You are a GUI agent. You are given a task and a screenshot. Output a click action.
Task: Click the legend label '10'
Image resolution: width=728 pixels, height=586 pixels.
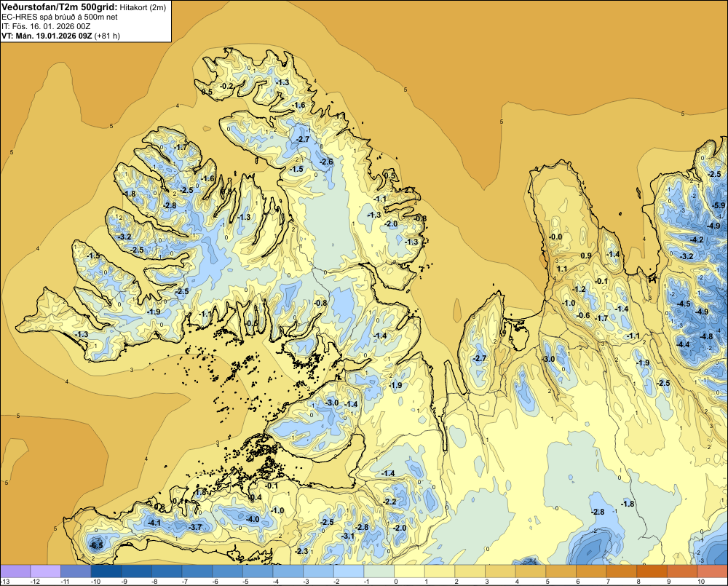[700, 582]
